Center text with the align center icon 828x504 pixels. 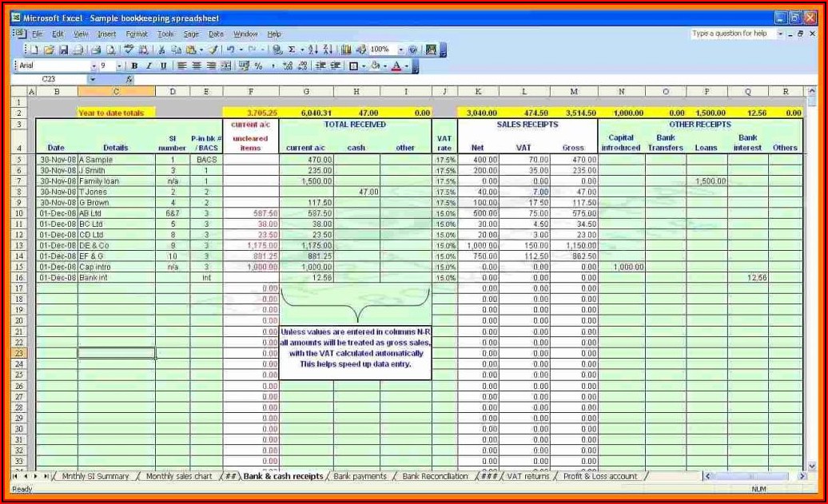coord(197,66)
